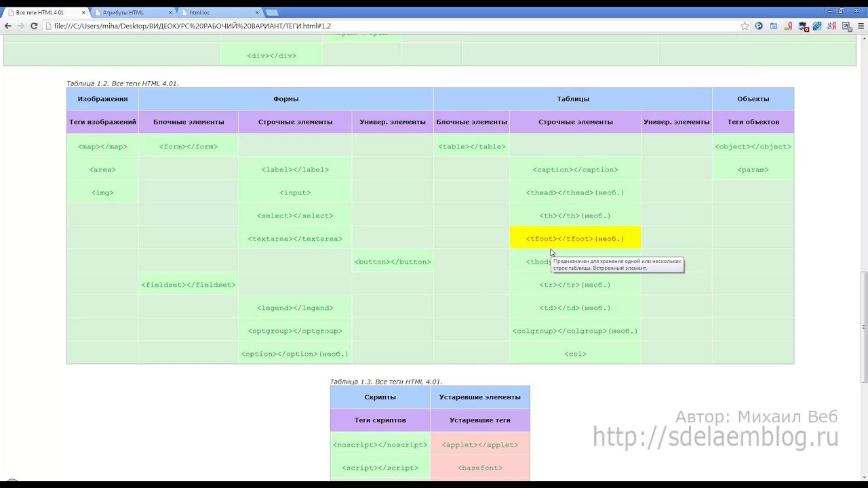This screenshot has width=868, height=488.
Task: Switch to the 'html.loc' tab
Action: [x=220, y=12]
